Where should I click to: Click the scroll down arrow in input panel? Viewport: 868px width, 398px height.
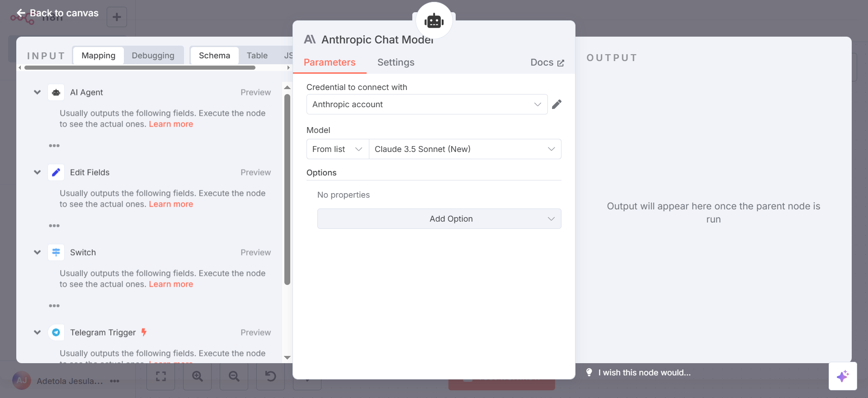287,357
